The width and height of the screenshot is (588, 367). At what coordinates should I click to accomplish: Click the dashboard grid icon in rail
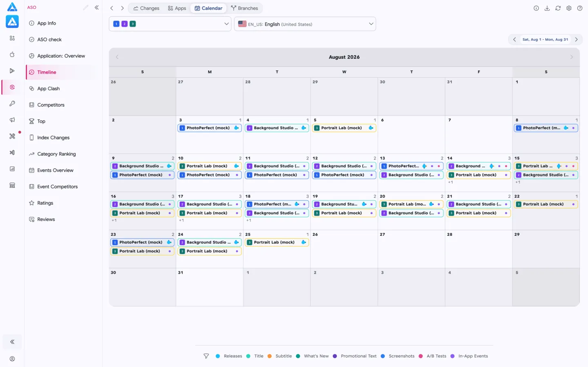12,38
